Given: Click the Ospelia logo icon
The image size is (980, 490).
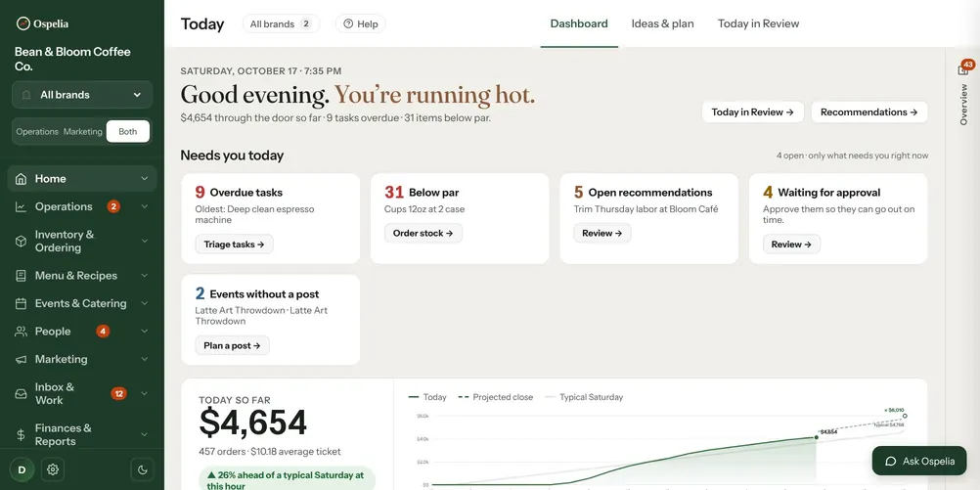Looking at the screenshot, I should (23, 23).
